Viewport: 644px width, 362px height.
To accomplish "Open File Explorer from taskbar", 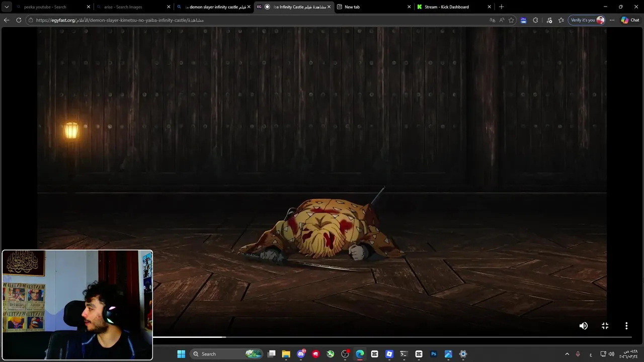I will [286, 354].
